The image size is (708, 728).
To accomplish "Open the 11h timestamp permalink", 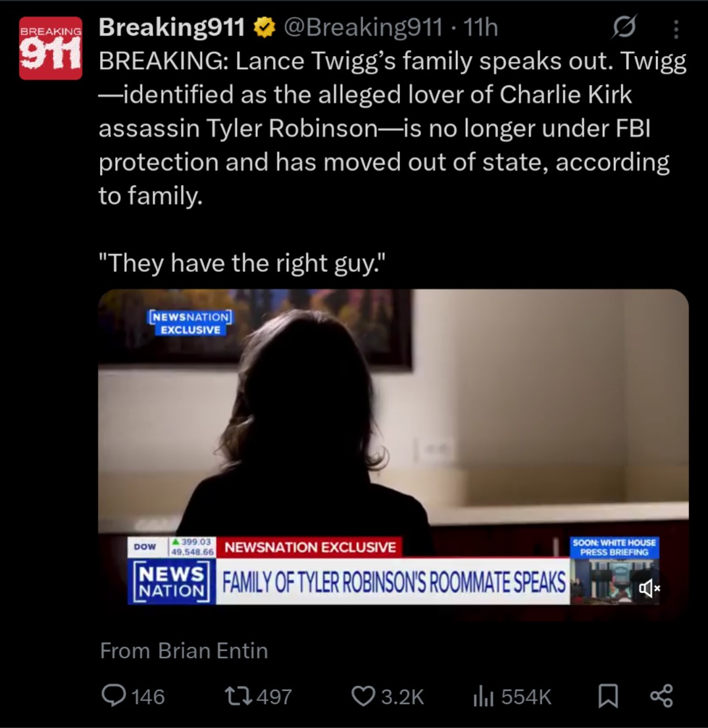I will pos(480,28).
